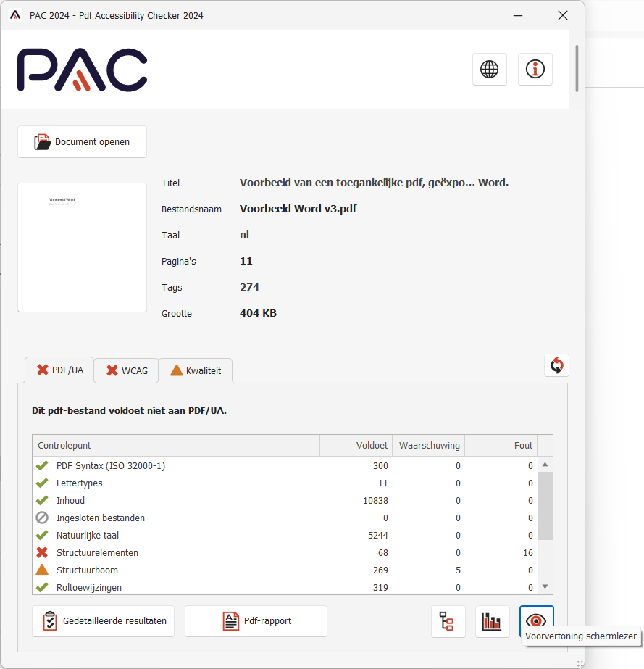The height and width of the screenshot is (669, 644).
Task: Click the red cross icon next to Structuurelementen
Action: click(x=42, y=552)
